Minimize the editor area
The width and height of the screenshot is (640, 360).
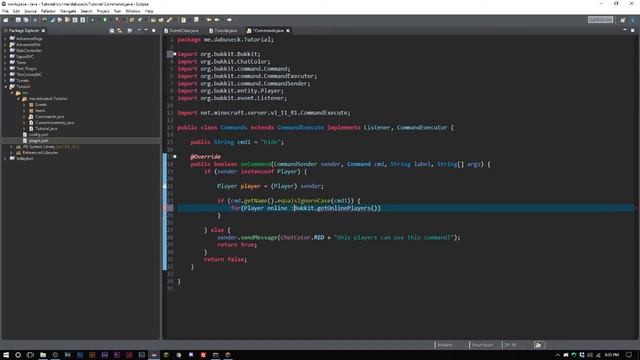pos(625,30)
